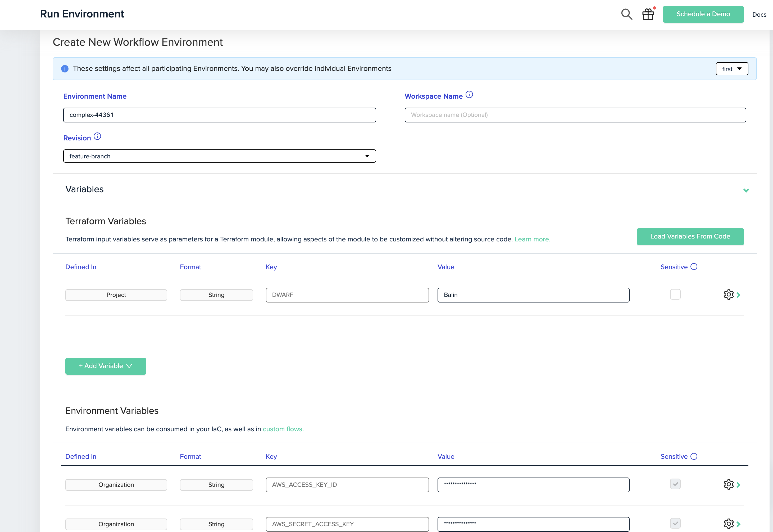773x532 pixels.
Task: Click the Load Variables From Code button
Action: 690,236
